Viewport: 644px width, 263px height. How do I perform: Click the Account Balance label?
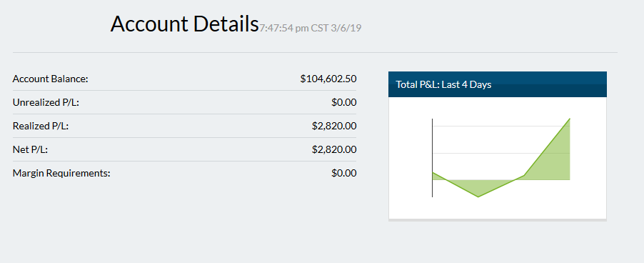tap(51, 79)
